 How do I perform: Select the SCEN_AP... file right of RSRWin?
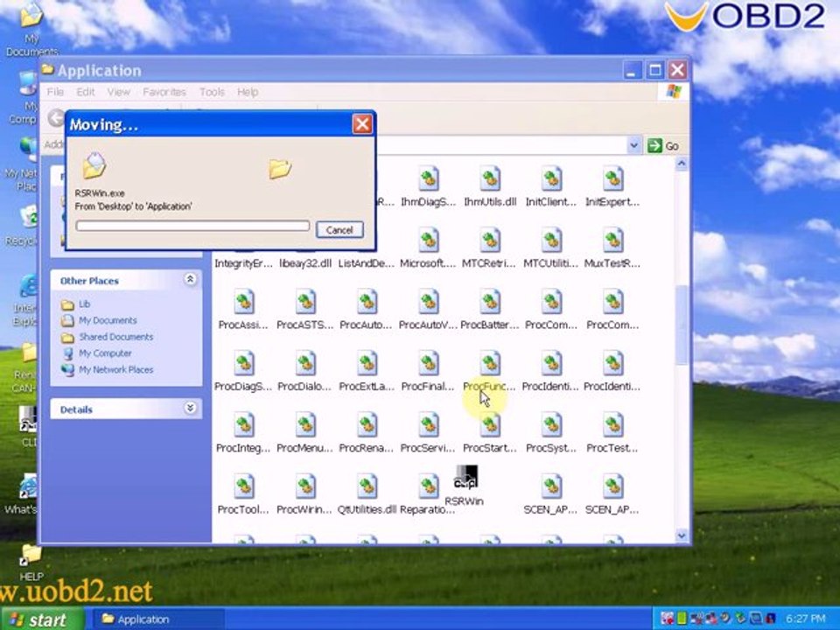coord(551,487)
